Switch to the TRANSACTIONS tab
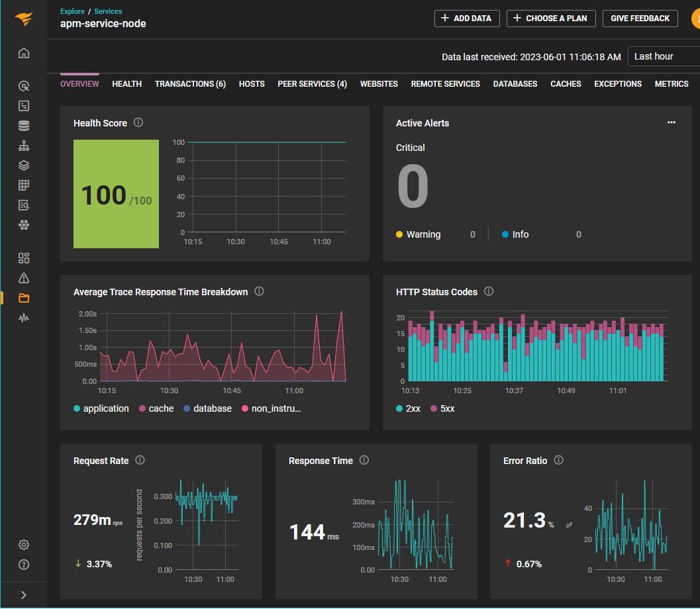This screenshot has width=700, height=609. tap(190, 83)
